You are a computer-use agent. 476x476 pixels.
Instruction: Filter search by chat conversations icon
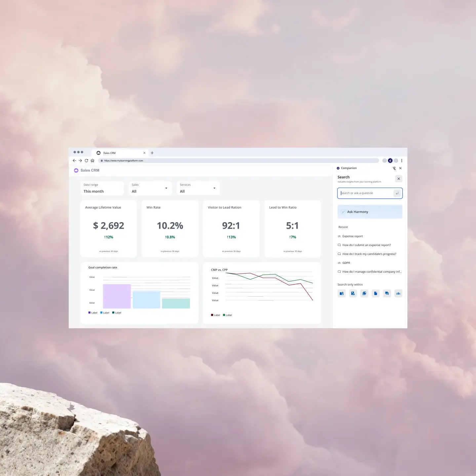[387, 293]
